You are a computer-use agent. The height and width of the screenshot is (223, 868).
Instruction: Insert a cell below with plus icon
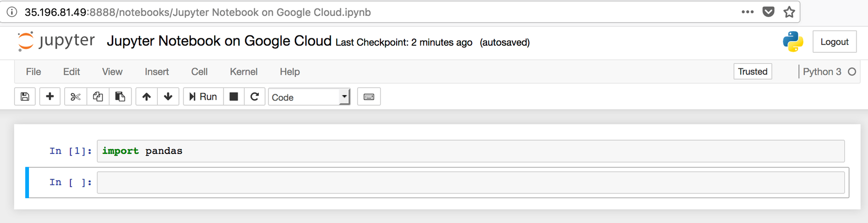click(x=50, y=97)
